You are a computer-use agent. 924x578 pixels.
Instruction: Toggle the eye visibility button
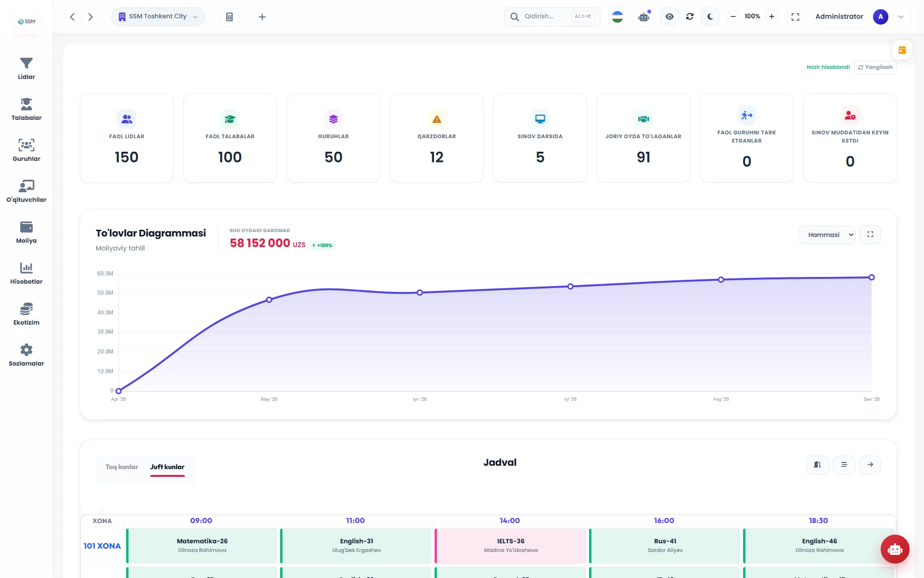click(x=669, y=17)
